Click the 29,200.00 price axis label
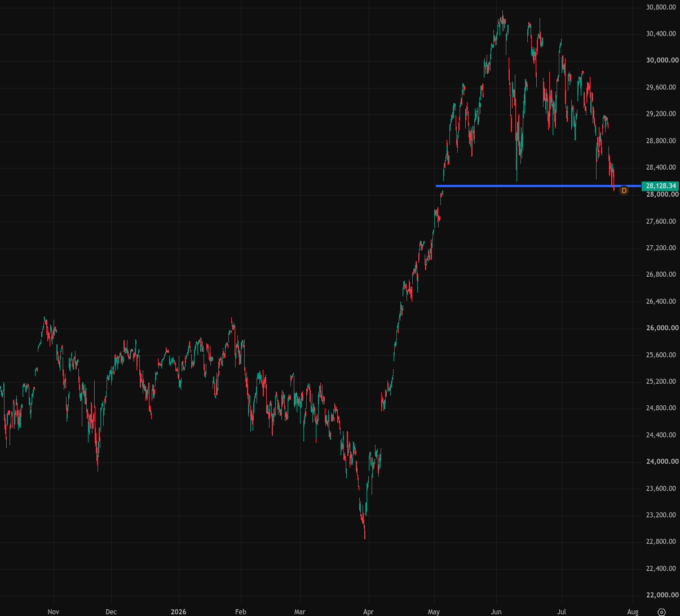 coord(661,114)
